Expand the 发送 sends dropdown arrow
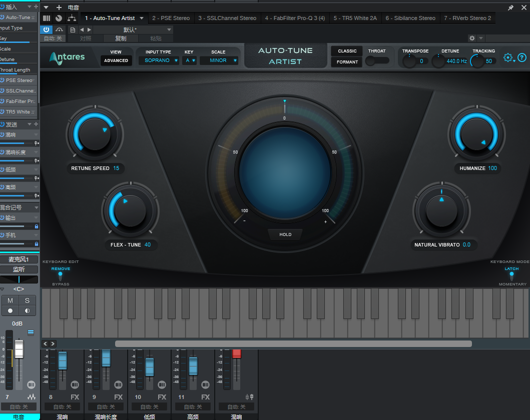 click(x=30, y=124)
